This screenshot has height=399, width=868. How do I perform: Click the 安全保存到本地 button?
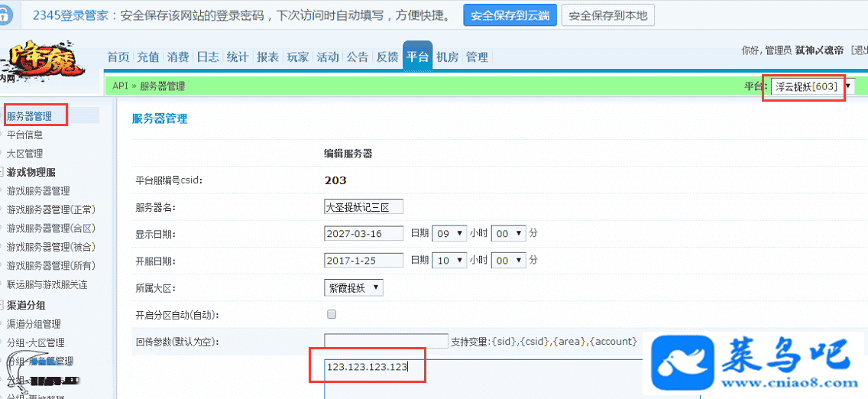(x=607, y=15)
